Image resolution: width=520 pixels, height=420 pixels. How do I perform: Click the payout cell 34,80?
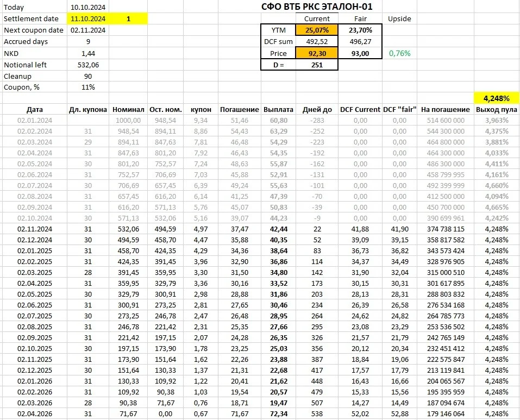point(279,273)
